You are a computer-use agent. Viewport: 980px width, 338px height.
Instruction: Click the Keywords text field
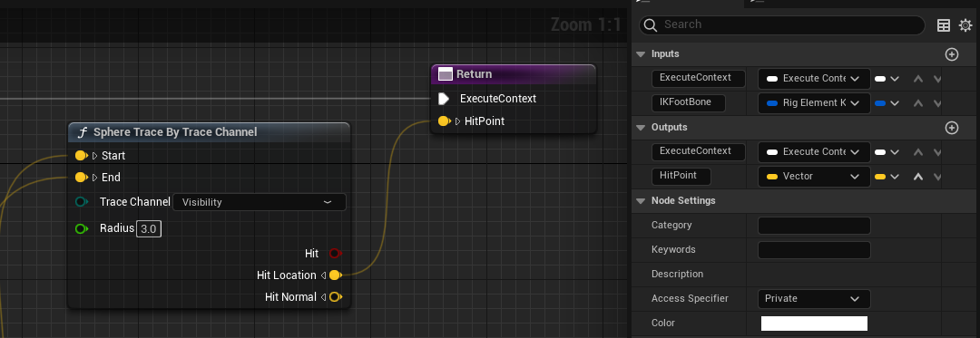click(814, 250)
